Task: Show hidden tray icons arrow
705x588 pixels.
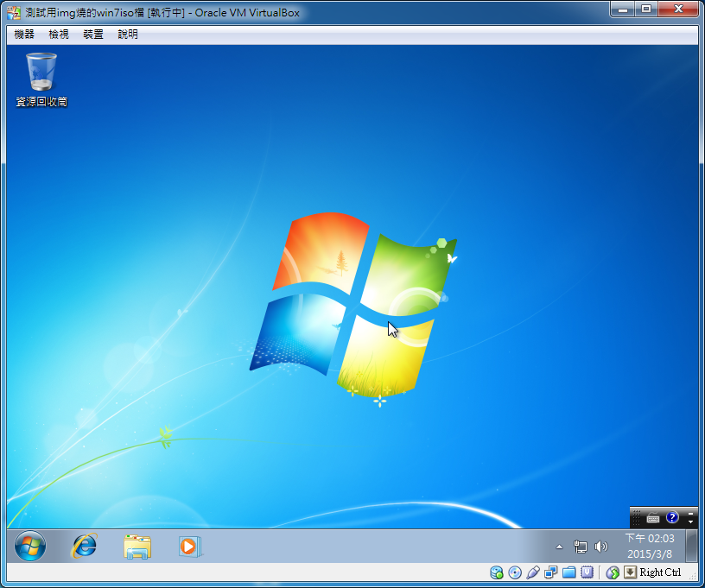Action: coord(559,547)
